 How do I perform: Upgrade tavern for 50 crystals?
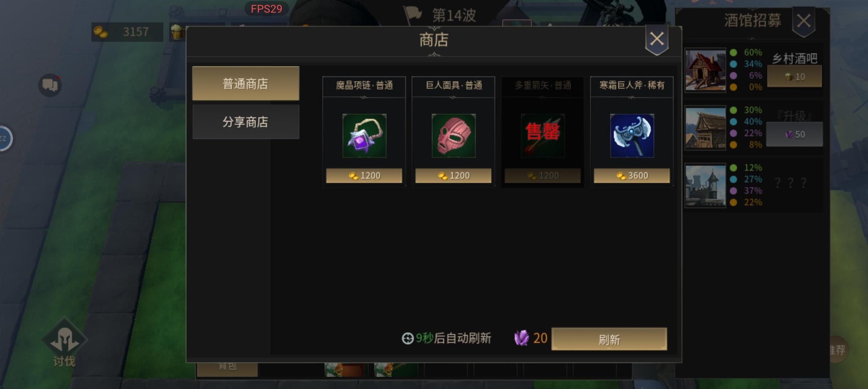point(795,134)
